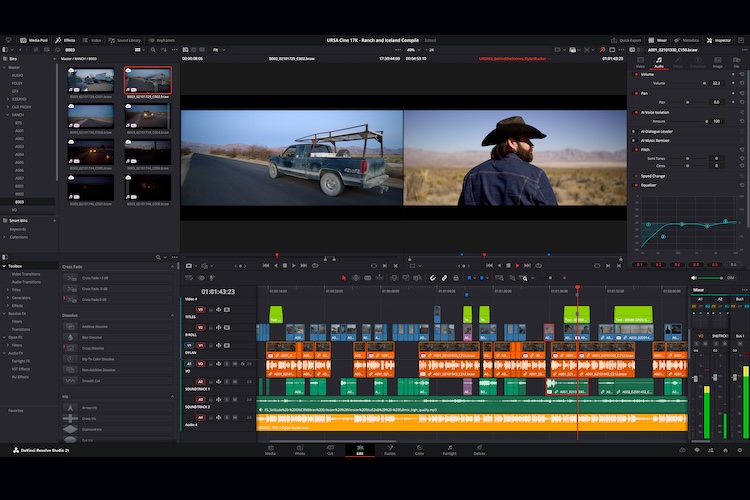Screen dimensions: 750x500
Task: Open the Fairlight page tab
Action: 450,450
